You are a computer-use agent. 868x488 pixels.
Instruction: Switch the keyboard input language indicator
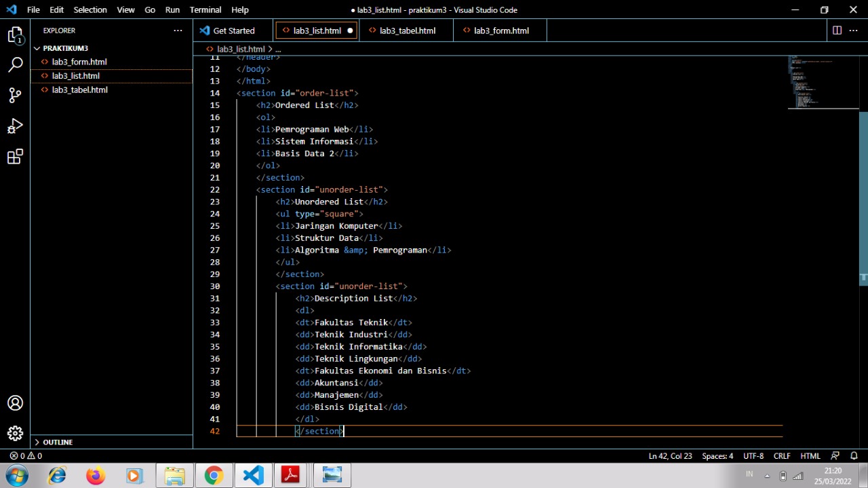pyautogui.click(x=749, y=475)
